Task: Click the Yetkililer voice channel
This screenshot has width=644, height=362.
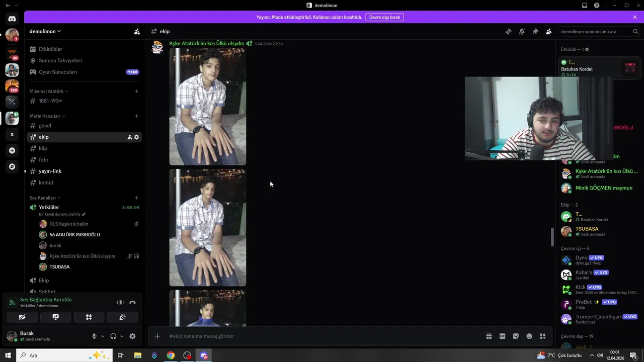Action: (x=84, y=207)
